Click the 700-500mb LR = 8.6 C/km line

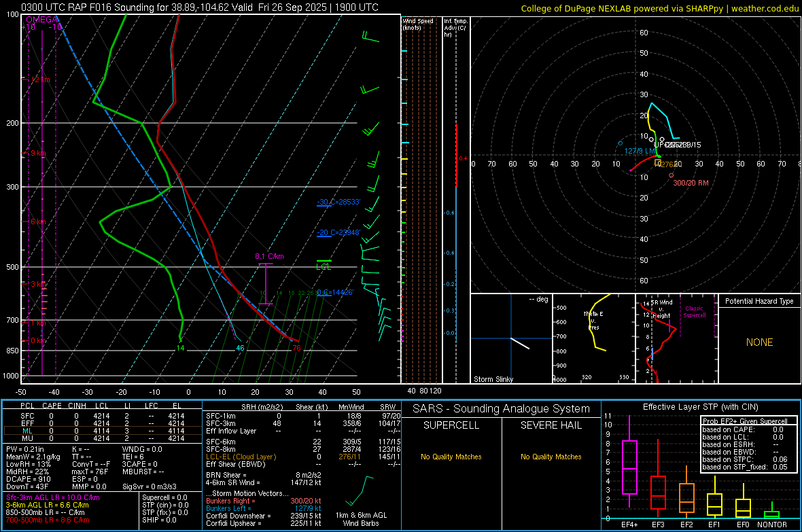tap(48, 520)
